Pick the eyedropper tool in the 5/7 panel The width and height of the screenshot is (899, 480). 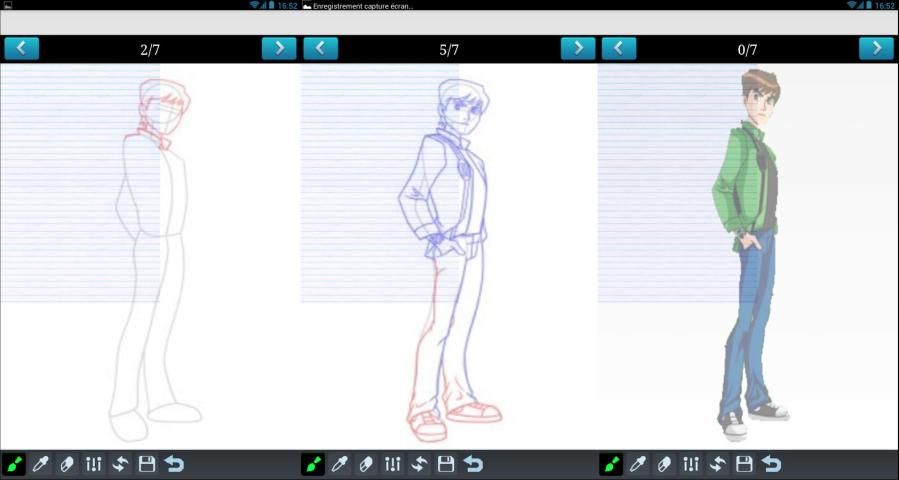point(339,464)
